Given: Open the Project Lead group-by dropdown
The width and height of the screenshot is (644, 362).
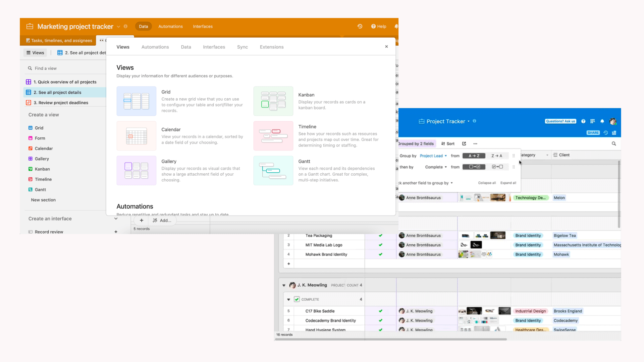Looking at the screenshot, I should click(433, 156).
